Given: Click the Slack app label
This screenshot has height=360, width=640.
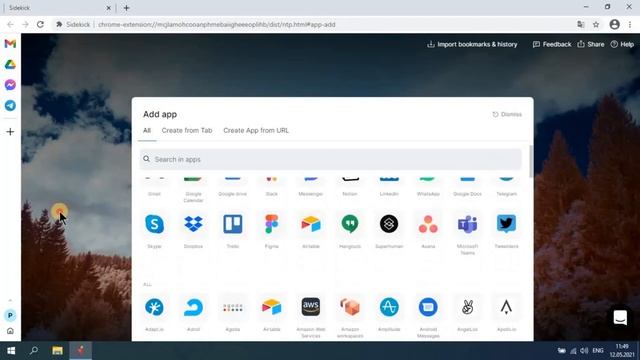Looking at the screenshot, I should coord(272,194).
